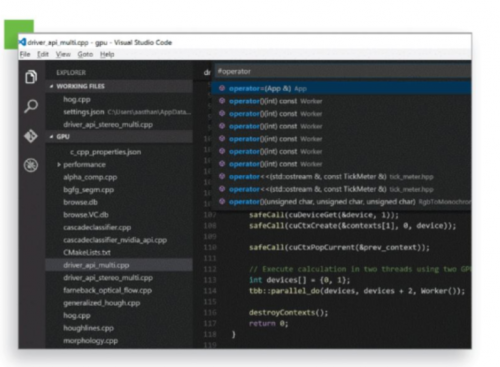Click symbol icon beside operator=(App &)
This screenshot has height=367, width=500.
222,88
